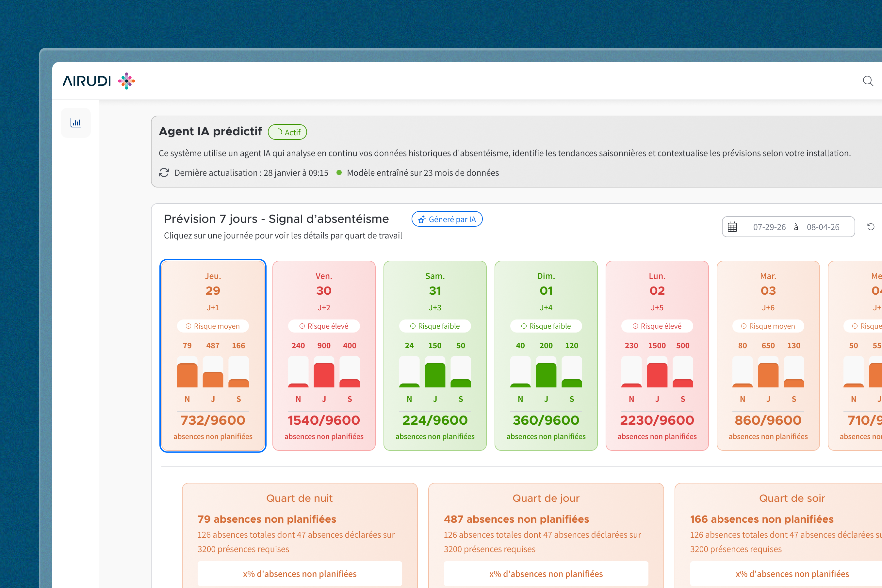Click info icon in Lun. 02 Risque élevé

click(x=635, y=326)
